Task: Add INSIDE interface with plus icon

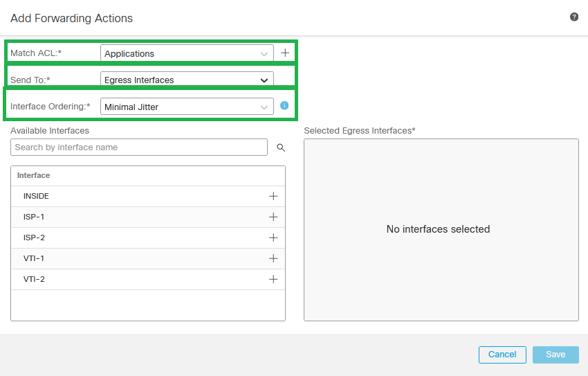Action: click(x=273, y=196)
